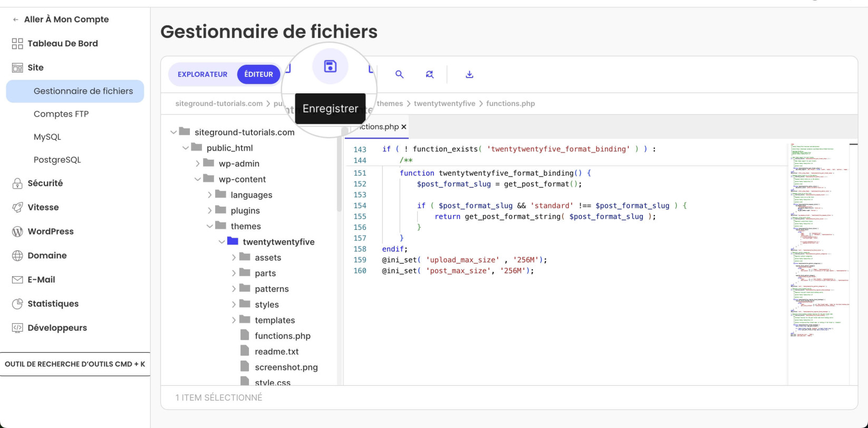Switch to EXPLORATEUR mode
The image size is (868, 428).
(x=202, y=74)
